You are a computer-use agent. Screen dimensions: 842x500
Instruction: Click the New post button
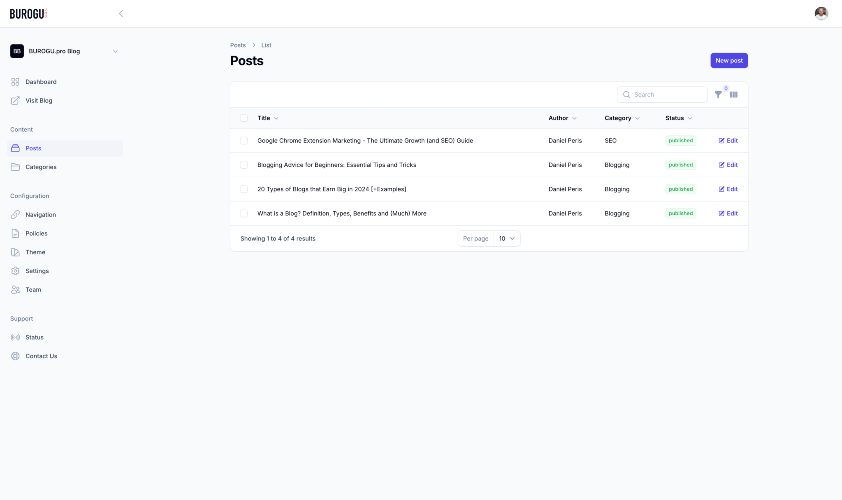[729, 61]
